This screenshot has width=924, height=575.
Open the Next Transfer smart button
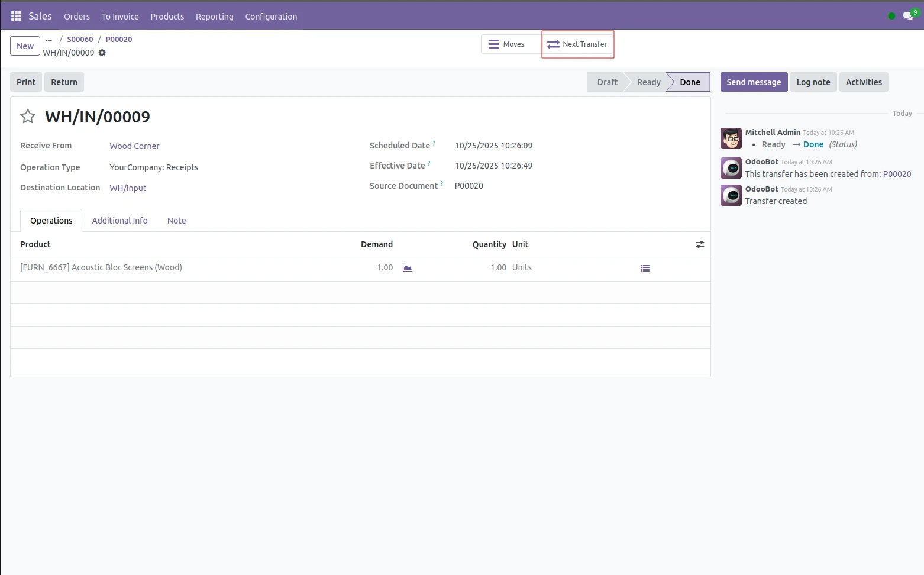pos(577,44)
